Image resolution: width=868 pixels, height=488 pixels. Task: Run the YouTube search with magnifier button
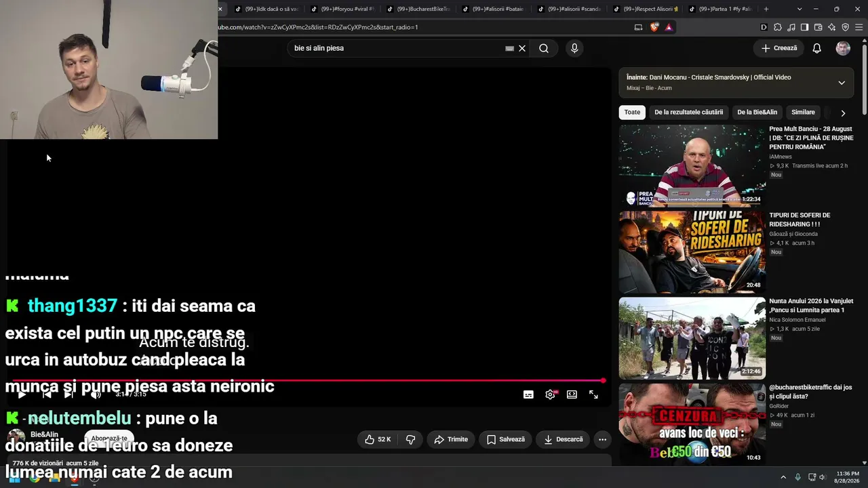tap(544, 48)
